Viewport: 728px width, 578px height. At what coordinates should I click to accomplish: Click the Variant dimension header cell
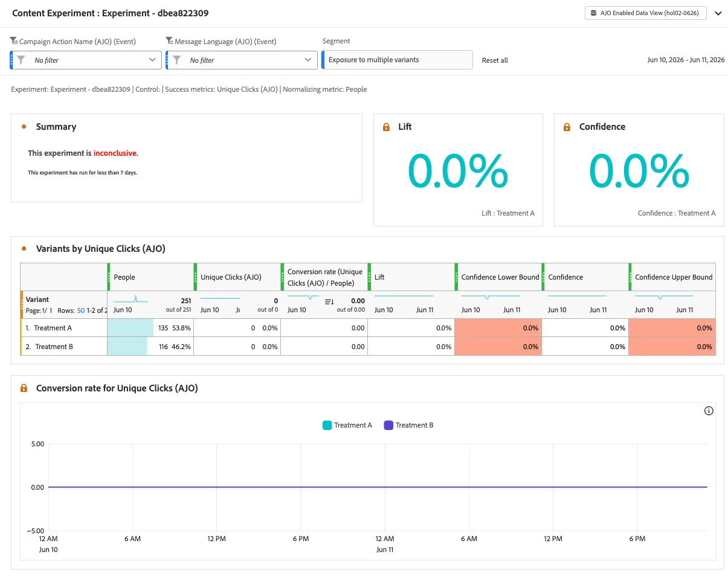coord(64,304)
